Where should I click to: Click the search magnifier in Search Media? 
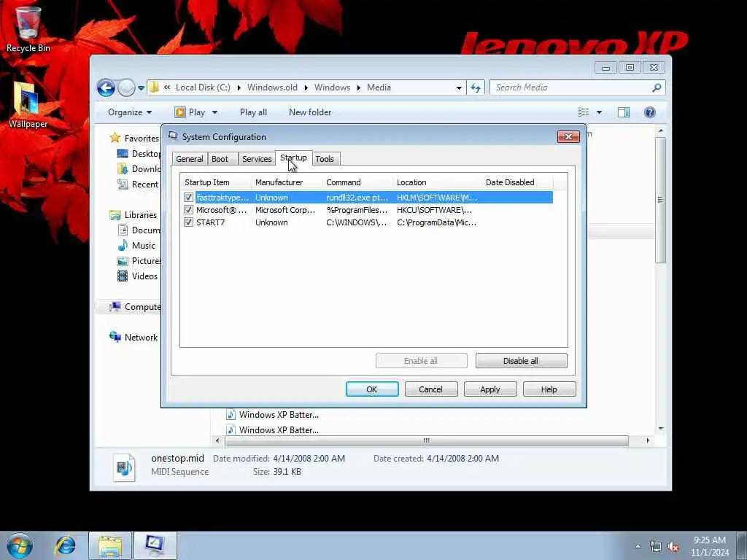pyautogui.click(x=657, y=87)
